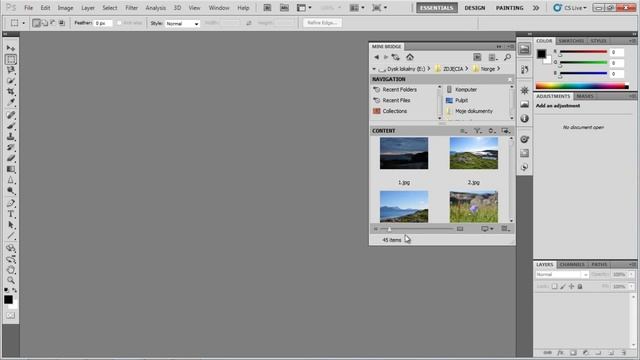Expand the Mini Bridge path dropdown arrow
The height and width of the screenshot is (360, 640).
coord(374,69)
